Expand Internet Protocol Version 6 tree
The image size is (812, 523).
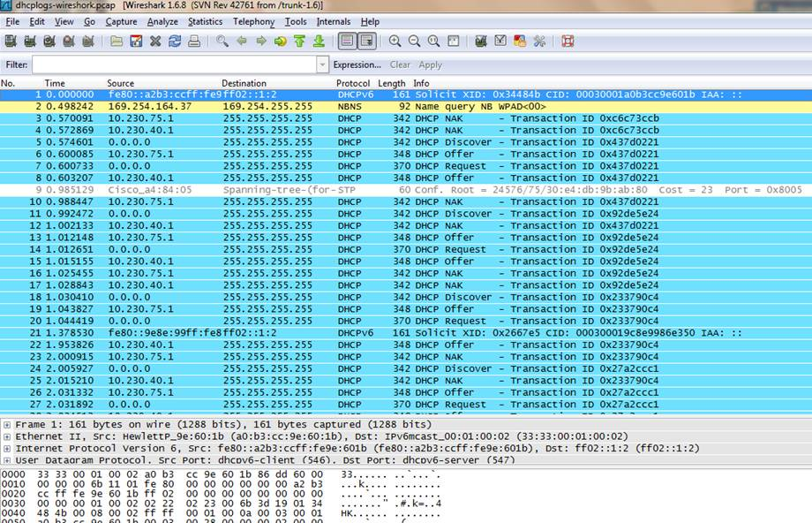(x=7, y=449)
